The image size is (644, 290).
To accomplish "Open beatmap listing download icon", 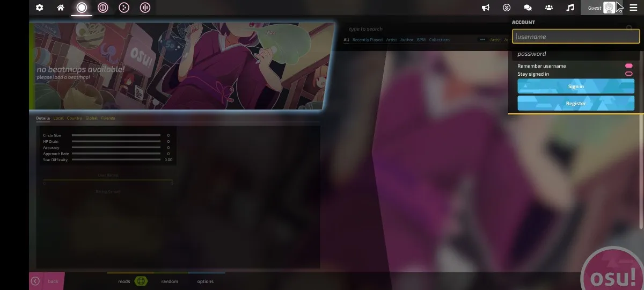I will [507, 8].
